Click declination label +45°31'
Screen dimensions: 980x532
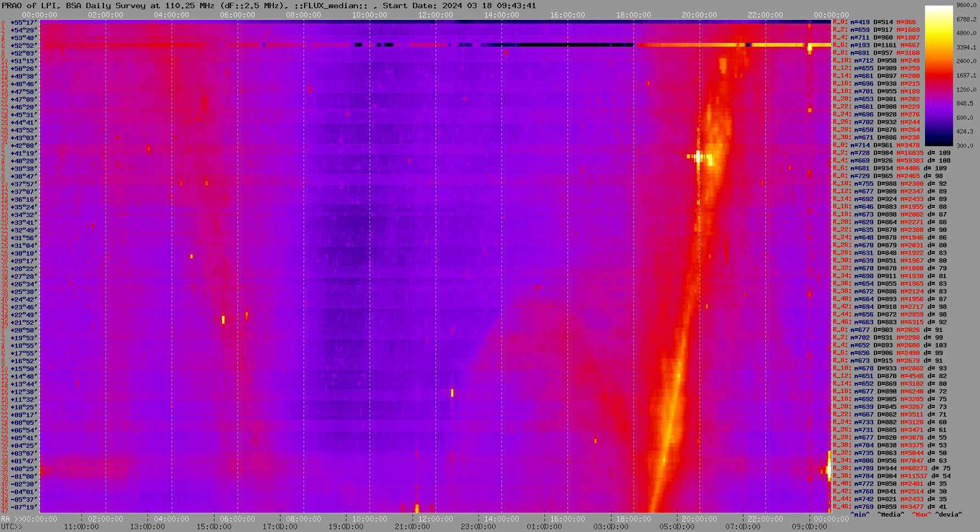(x=24, y=115)
